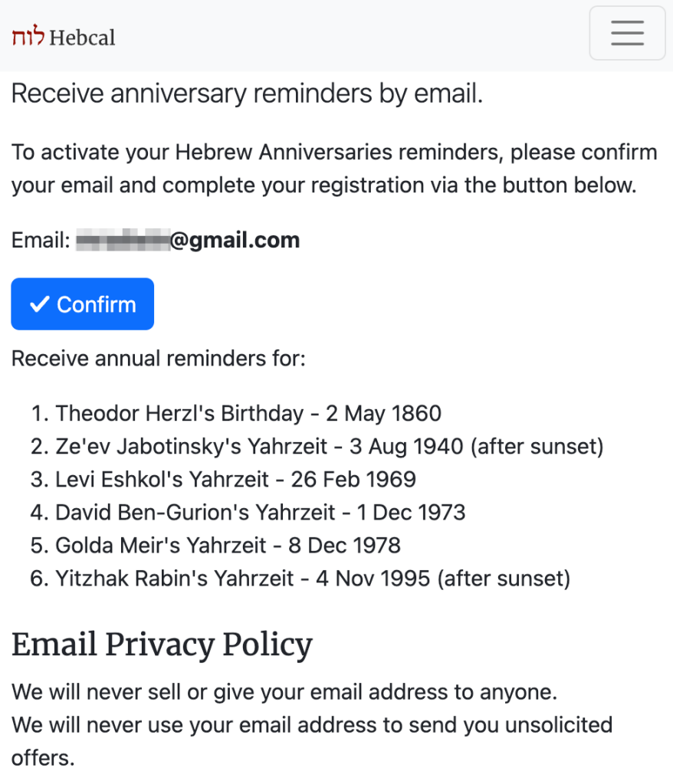Image resolution: width=673 pixels, height=784 pixels.
Task: Click the "Email:" label
Action: click(41, 241)
